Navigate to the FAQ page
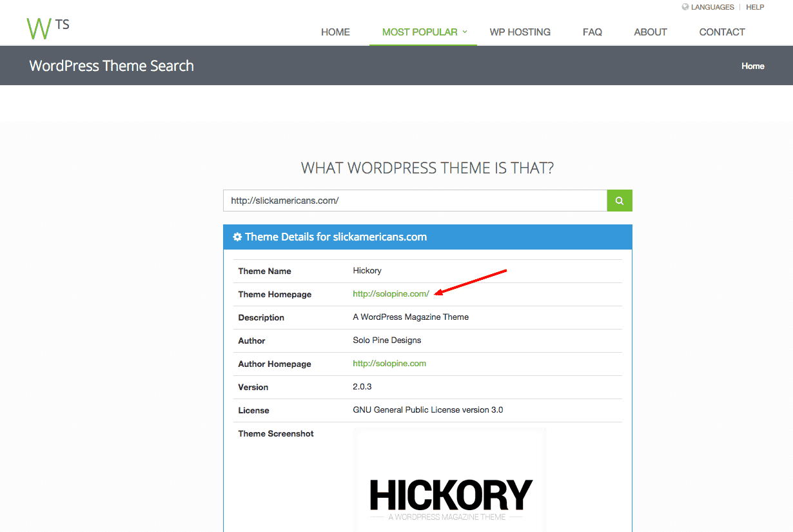The width and height of the screenshot is (793, 532). (592, 32)
